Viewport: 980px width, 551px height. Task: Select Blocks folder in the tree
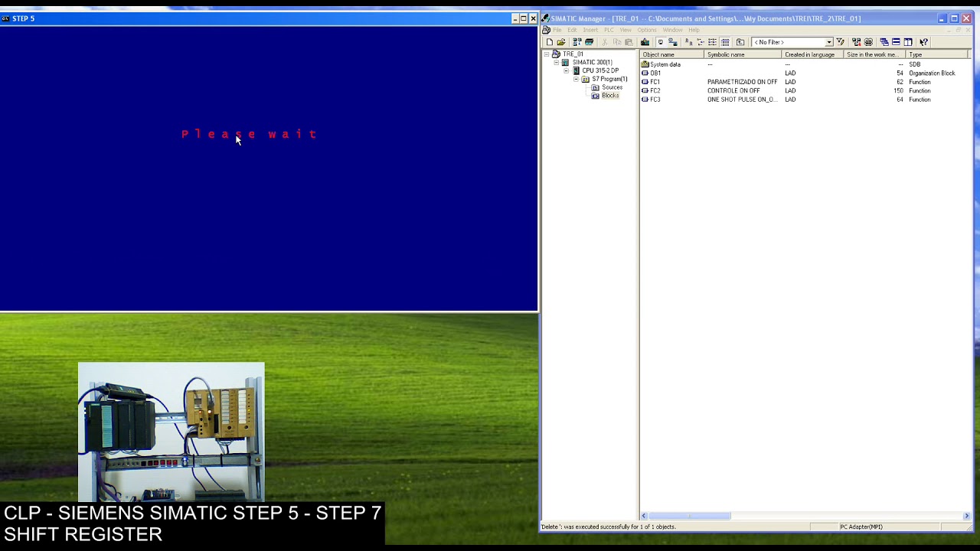[610, 96]
